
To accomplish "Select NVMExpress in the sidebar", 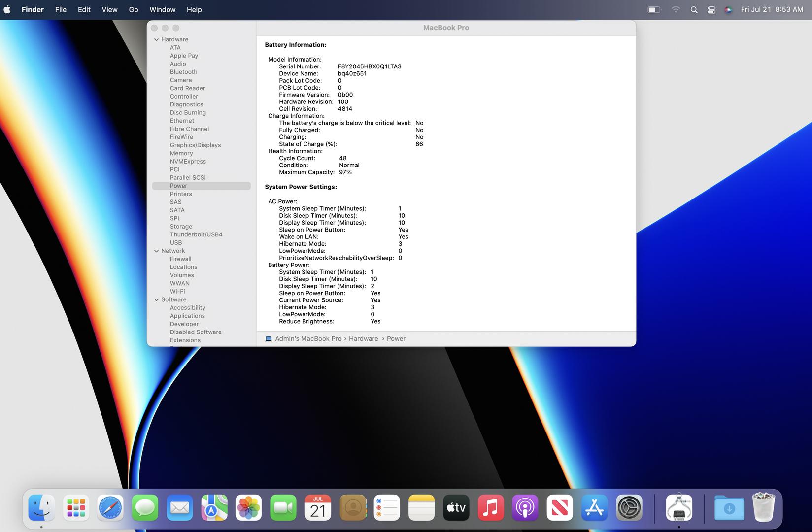I will 188,162.
